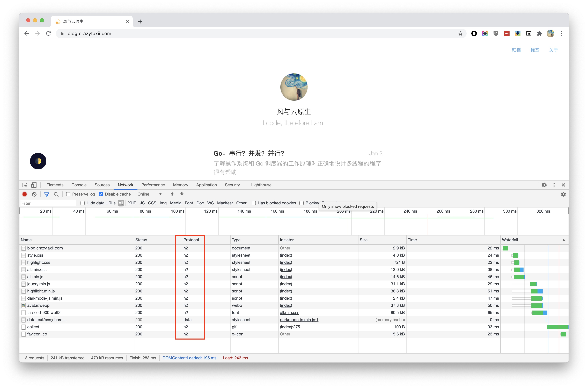Image resolution: width=588 pixels, height=388 pixels.
Task: Open DevTools three-dot customize menu
Action: pyautogui.click(x=554, y=185)
